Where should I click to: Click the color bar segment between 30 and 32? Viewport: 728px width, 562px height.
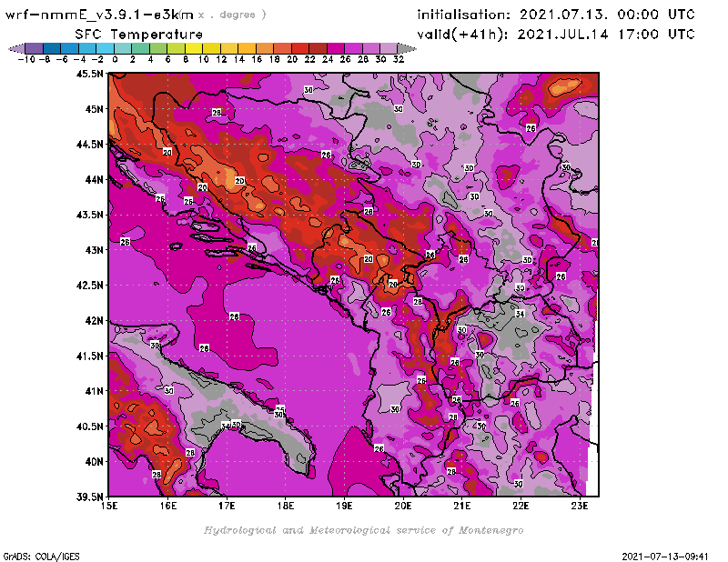389,48
